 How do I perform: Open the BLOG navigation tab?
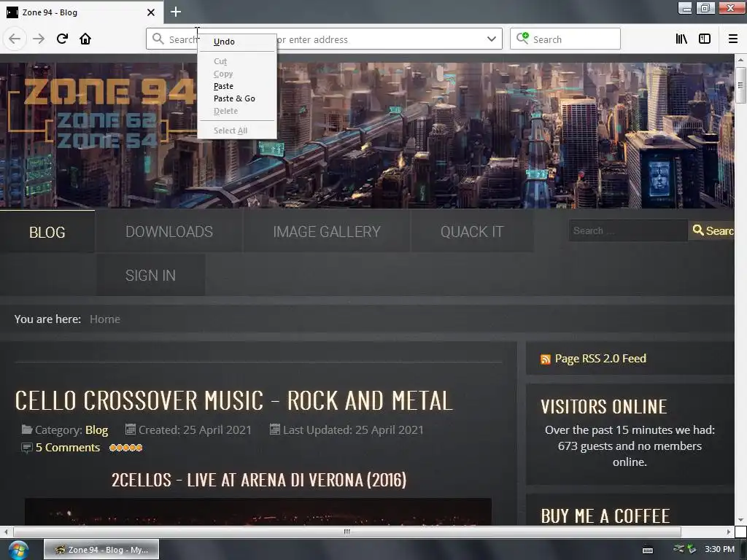(x=47, y=231)
